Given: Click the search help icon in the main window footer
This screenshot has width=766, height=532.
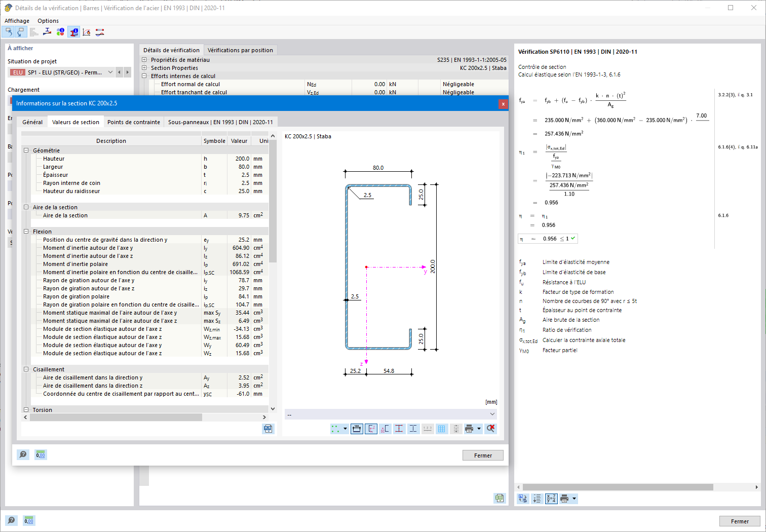Looking at the screenshot, I should [x=11, y=520].
